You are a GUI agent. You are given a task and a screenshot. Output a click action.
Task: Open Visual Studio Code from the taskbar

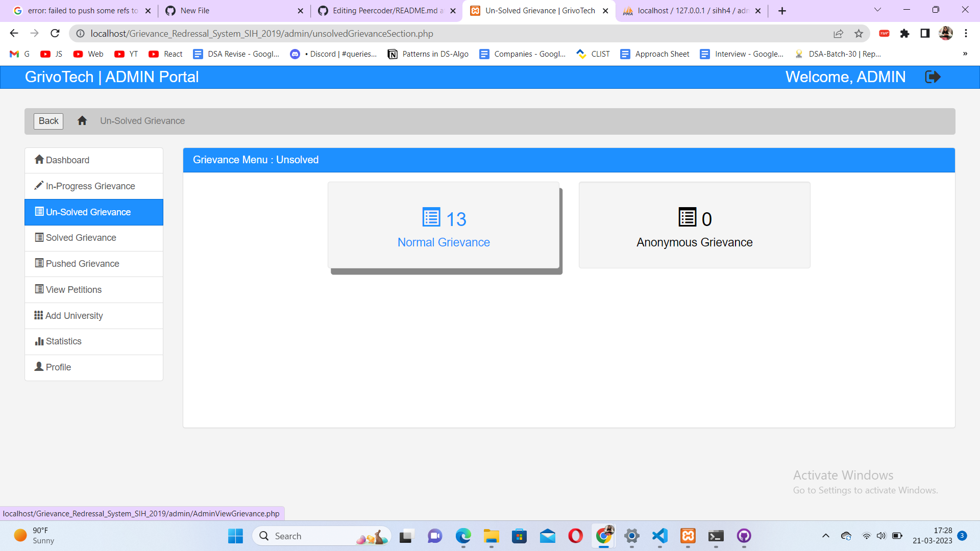pos(659,536)
